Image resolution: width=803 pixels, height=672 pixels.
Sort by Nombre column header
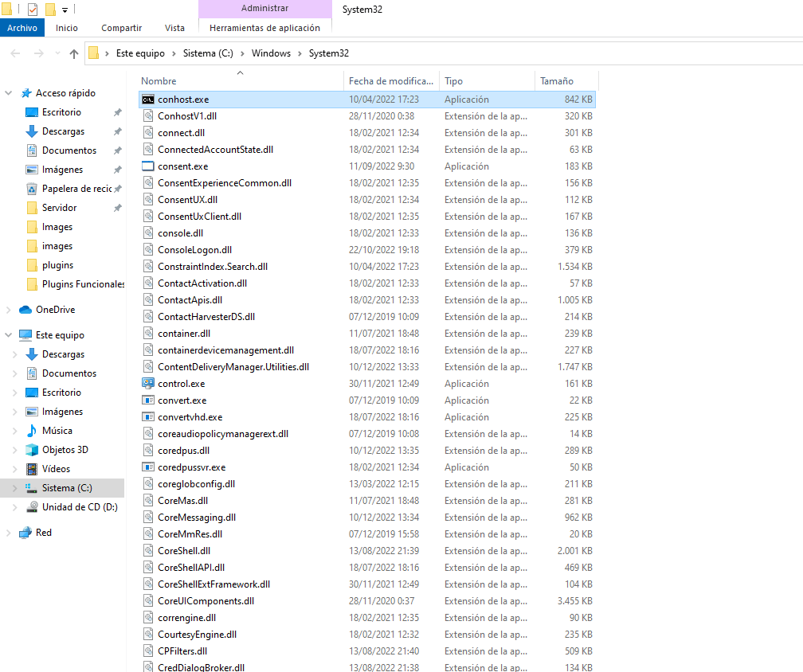[241, 81]
